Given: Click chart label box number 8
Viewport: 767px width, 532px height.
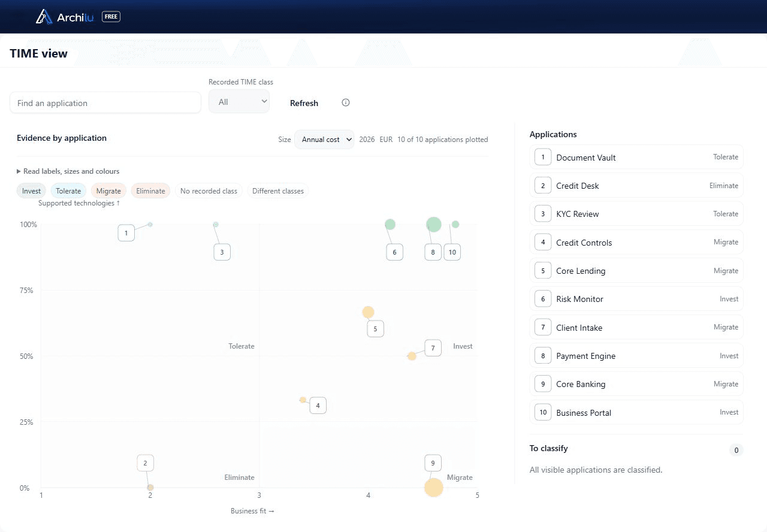Looking at the screenshot, I should tap(433, 252).
